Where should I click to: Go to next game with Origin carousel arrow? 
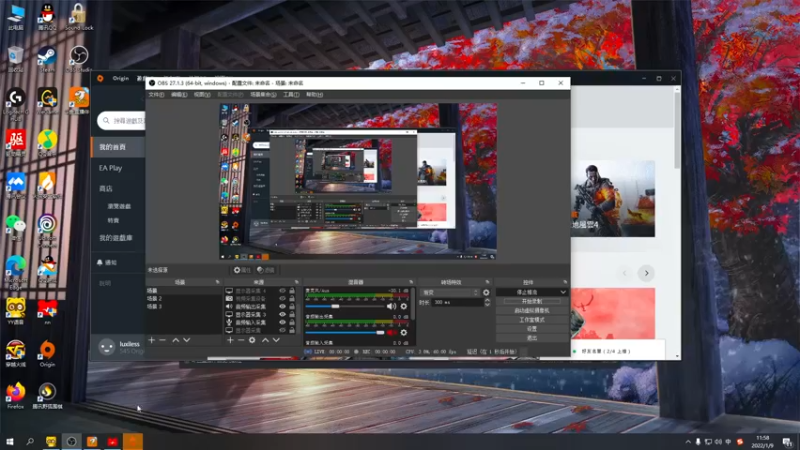pos(646,273)
